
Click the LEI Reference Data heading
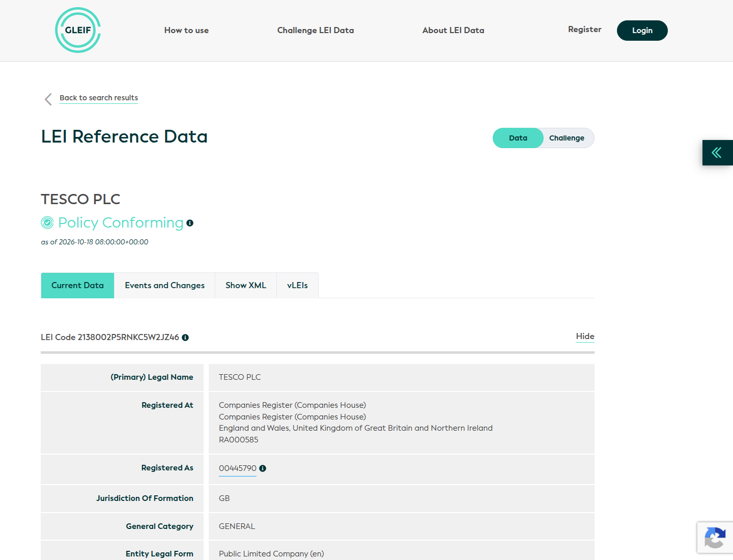point(124,136)
